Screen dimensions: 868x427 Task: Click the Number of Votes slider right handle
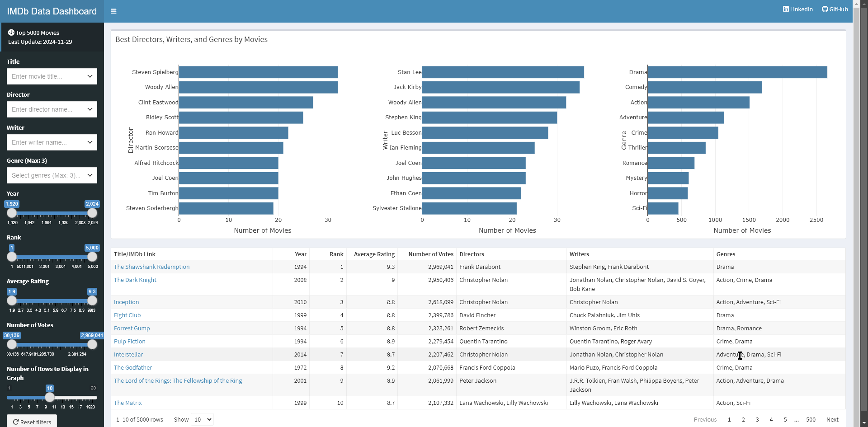pyautogui.click(x=92, y=344)
